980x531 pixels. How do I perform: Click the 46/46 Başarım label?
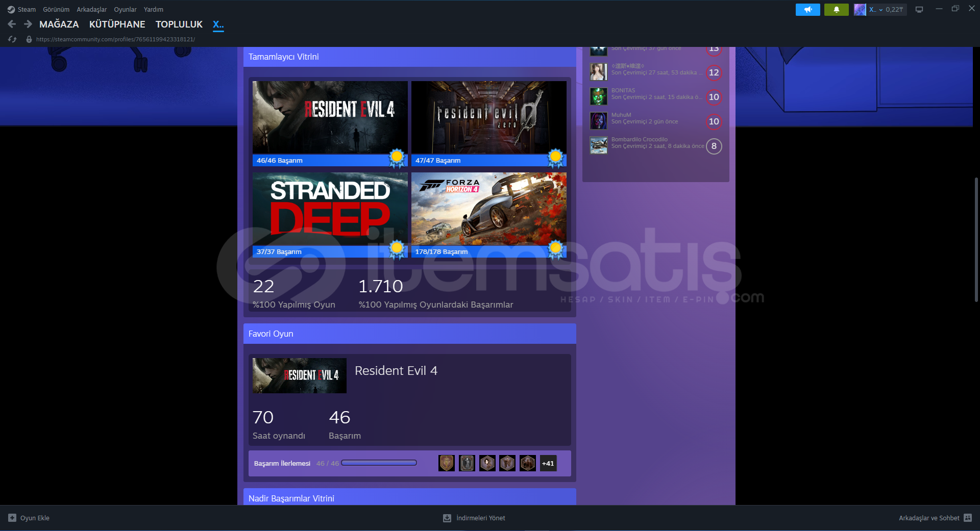click(x=280, y=160)
